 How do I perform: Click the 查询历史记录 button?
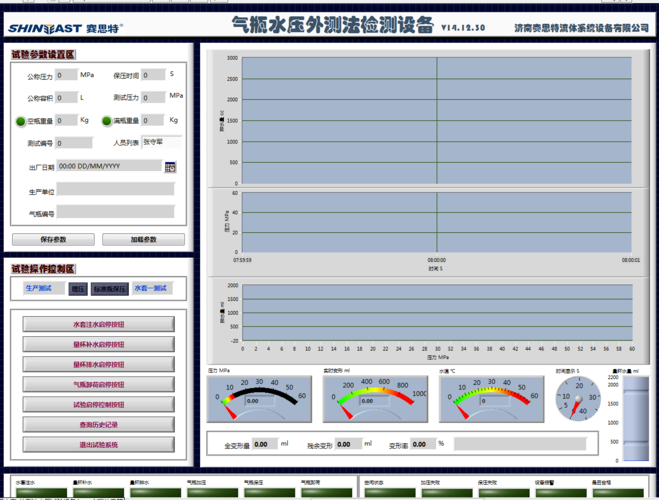[99, 425]
